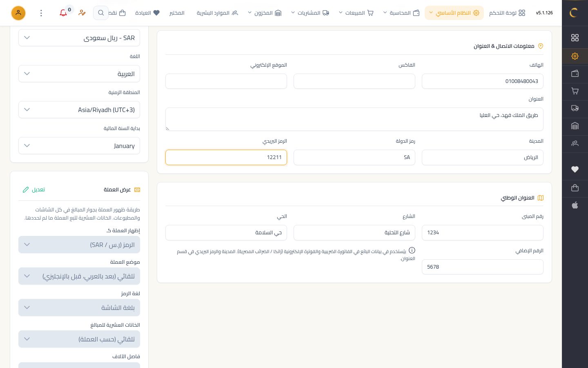This screenshot has height=368, width=588.
Task: Open the SAR ريال سعودي currency dropdown
Action: (79, 38)
